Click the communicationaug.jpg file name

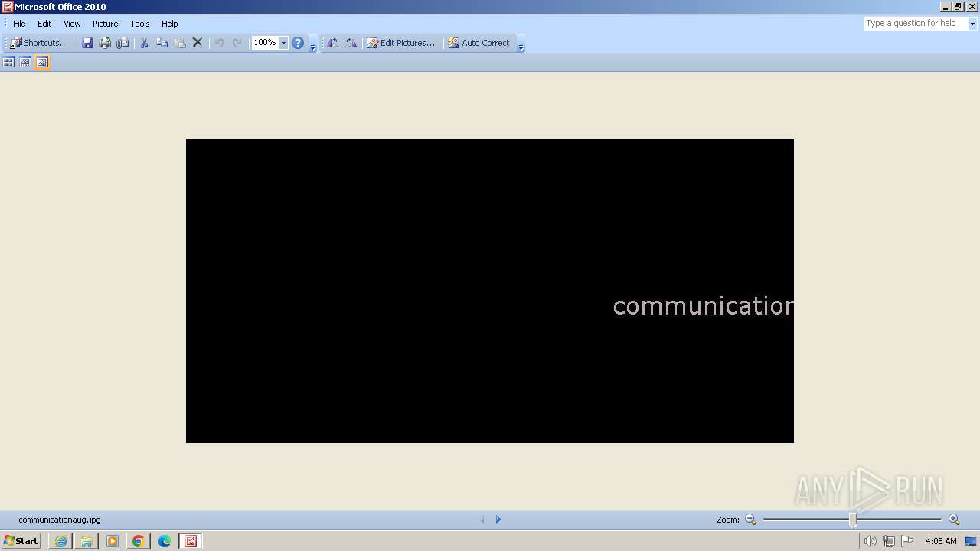[x=60, y=520]
